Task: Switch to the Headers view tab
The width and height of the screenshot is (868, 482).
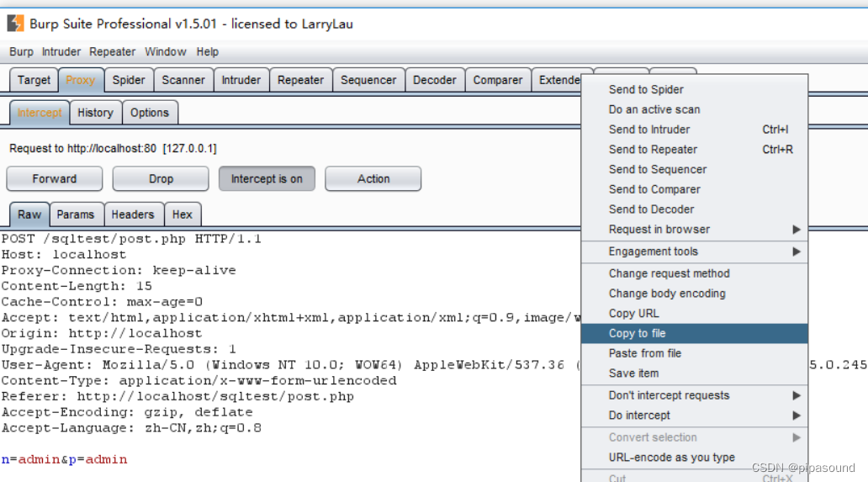Action: point(133,215)
